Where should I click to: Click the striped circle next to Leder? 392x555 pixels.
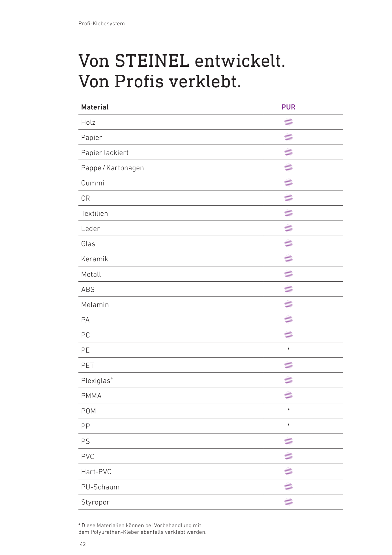point(288,228)
